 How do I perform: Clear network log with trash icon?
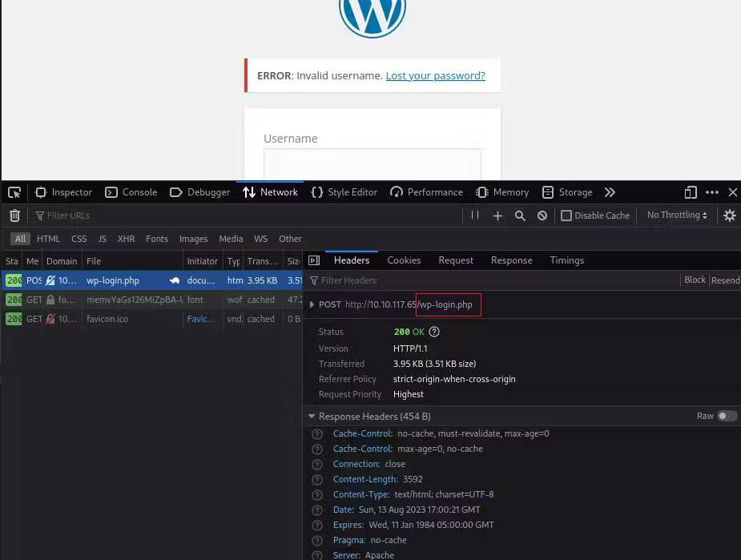coord(14,216)
